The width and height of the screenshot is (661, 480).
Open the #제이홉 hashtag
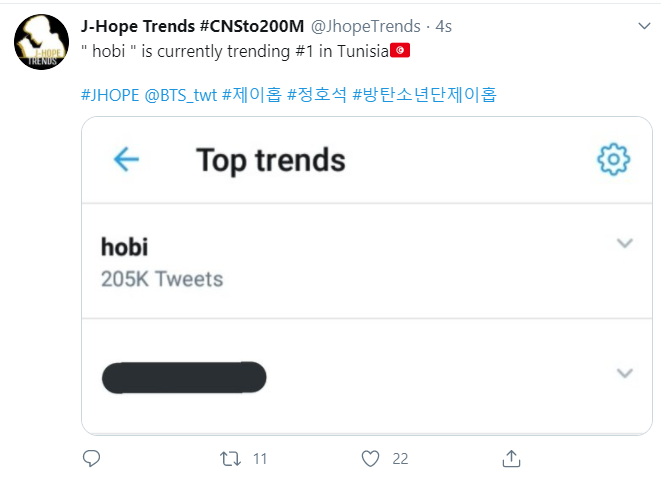(252, 95)
